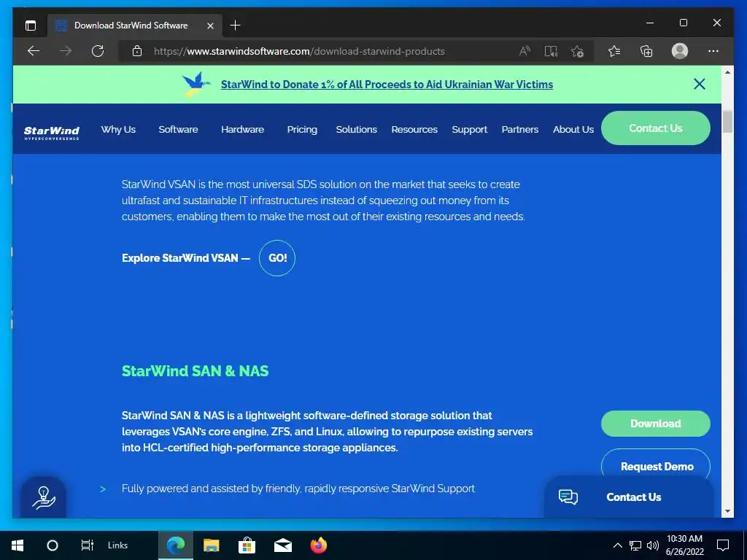Open Edge Settings and more menu
This screenshot has height=560, width=747.
(713, 51)
